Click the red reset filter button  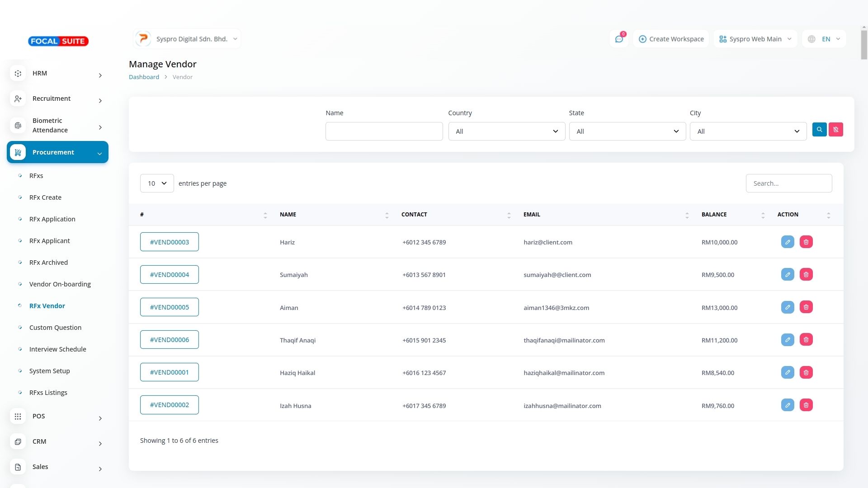(x=835, y=130)
